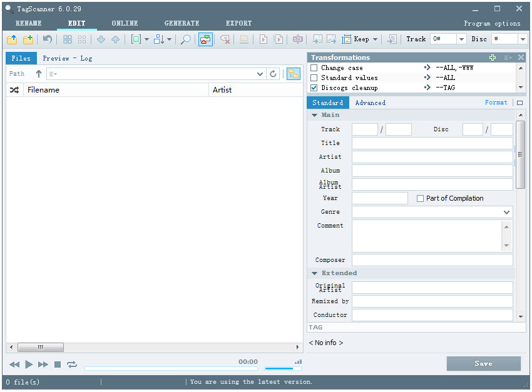This screenshot has width=532, height=392.
Task: Click the greyed folder icon in toolbar
Action: 243,39
